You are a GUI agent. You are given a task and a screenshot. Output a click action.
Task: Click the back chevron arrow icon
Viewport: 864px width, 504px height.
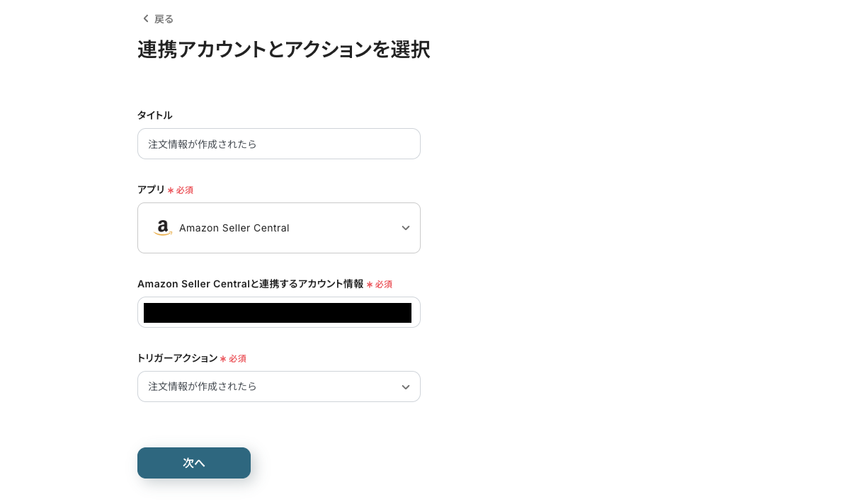[146, 18]
